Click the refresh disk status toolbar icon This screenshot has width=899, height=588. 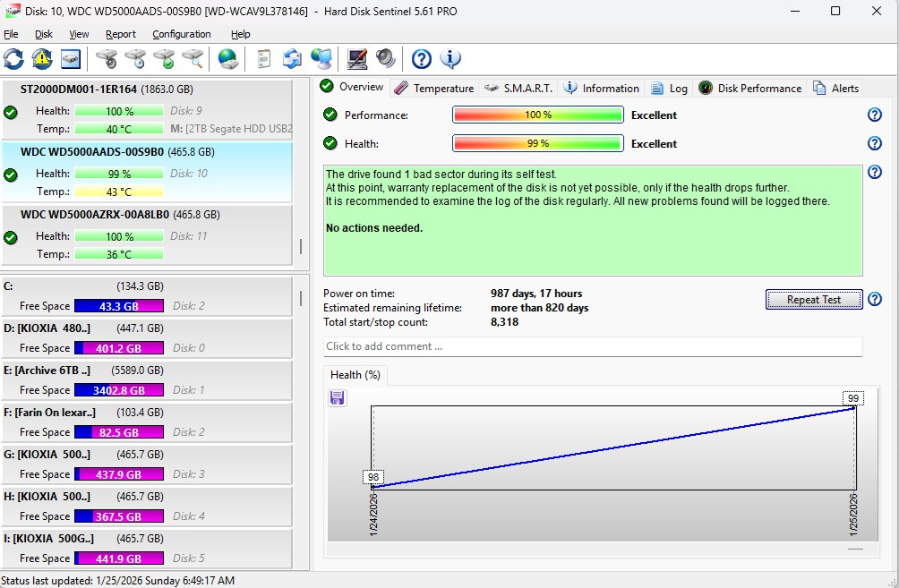tap(13, 59)
